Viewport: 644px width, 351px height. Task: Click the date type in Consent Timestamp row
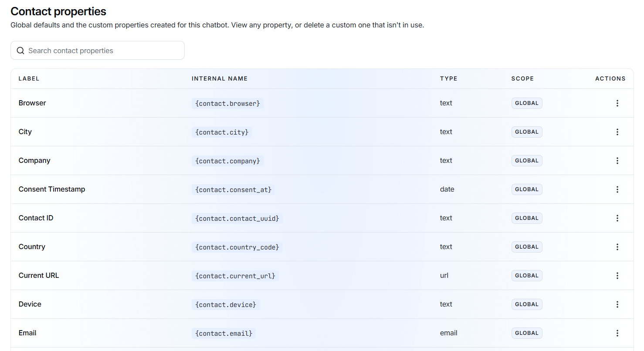(447, 189)
